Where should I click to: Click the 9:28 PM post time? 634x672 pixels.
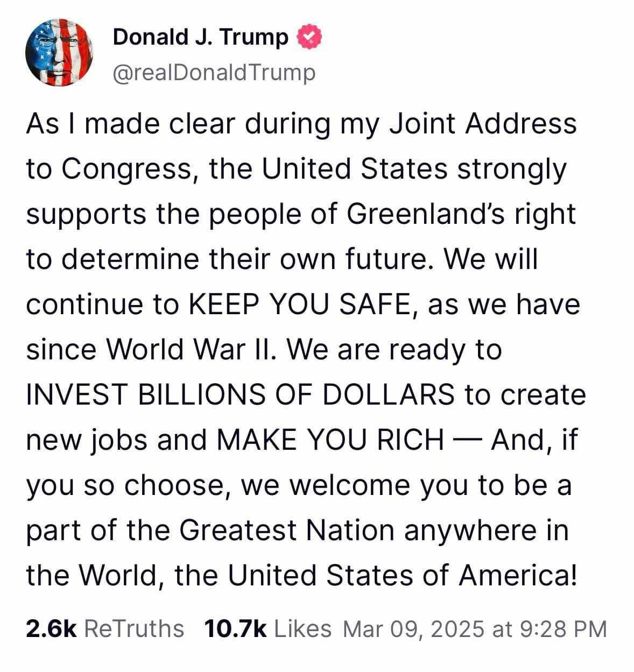[565, 628]
